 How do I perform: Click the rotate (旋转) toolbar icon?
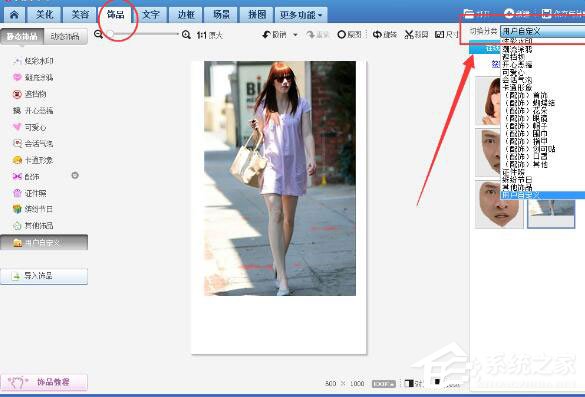pyautogui.click(x=377, y=35)
